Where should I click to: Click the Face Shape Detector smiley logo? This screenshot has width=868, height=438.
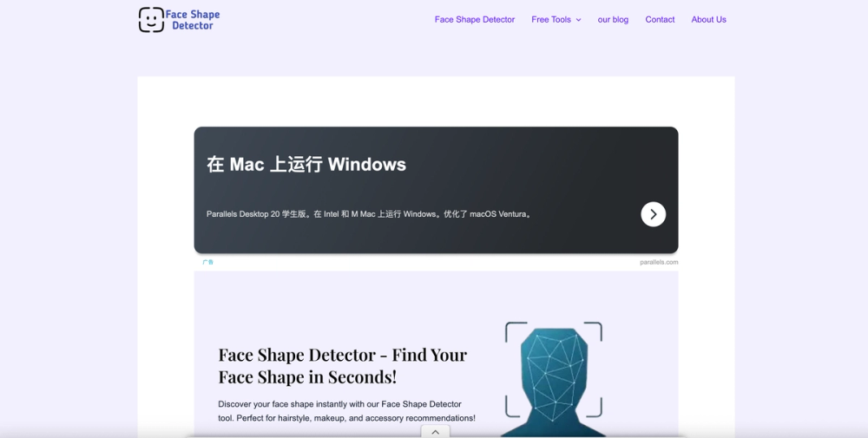pyautogui.click(x=179, y=20)
